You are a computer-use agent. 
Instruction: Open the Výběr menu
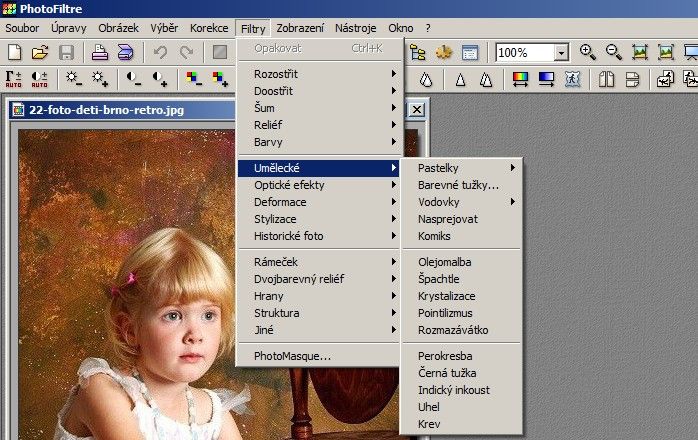point(164,28)
